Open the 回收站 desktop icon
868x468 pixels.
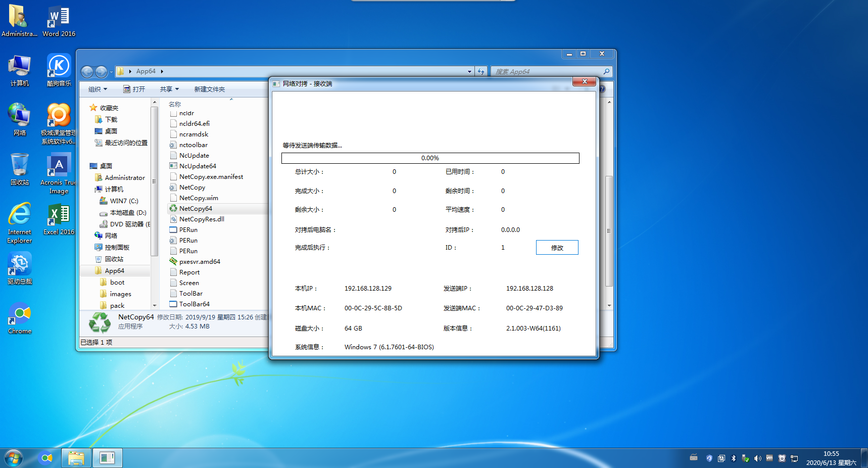point(19,169)
